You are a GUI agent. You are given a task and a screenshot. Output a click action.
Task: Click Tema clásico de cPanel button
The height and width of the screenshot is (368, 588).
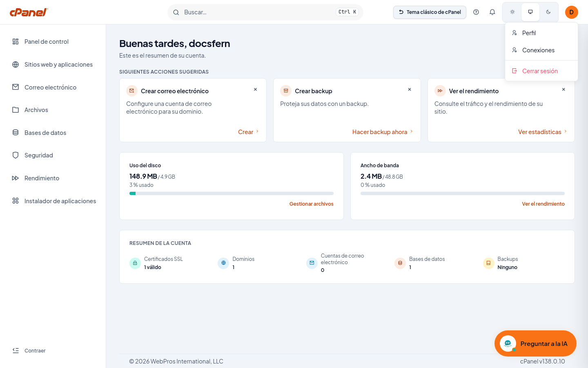tap(430, 12)
